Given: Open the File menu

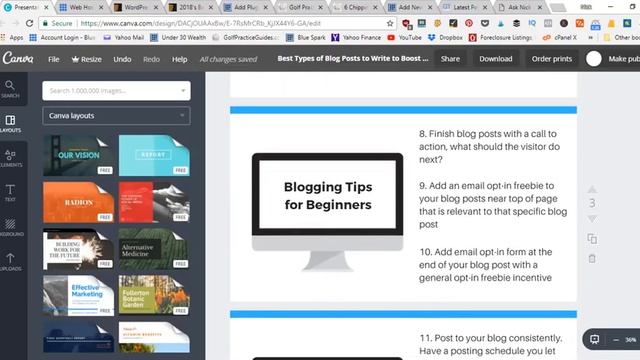Looking at the screenshot, I should [53, 59].
